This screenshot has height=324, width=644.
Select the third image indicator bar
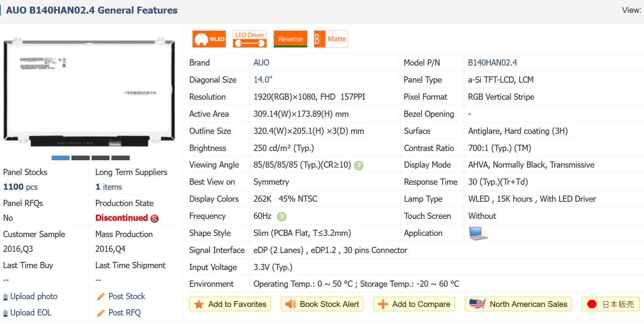tap(101, 158)
